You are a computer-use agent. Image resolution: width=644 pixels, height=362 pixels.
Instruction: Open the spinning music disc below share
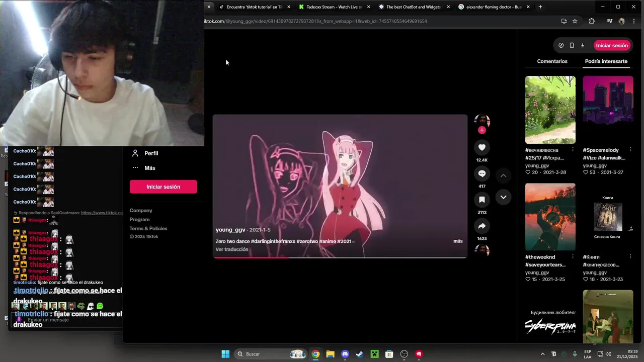click(x=482, y=250)
